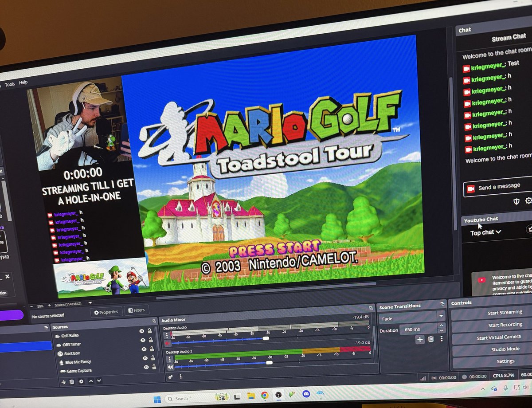Viewport: 532px width, 408px height.
Task: Toggle visibility of Blue Mic Fancy source
Action: click(145, 358)
